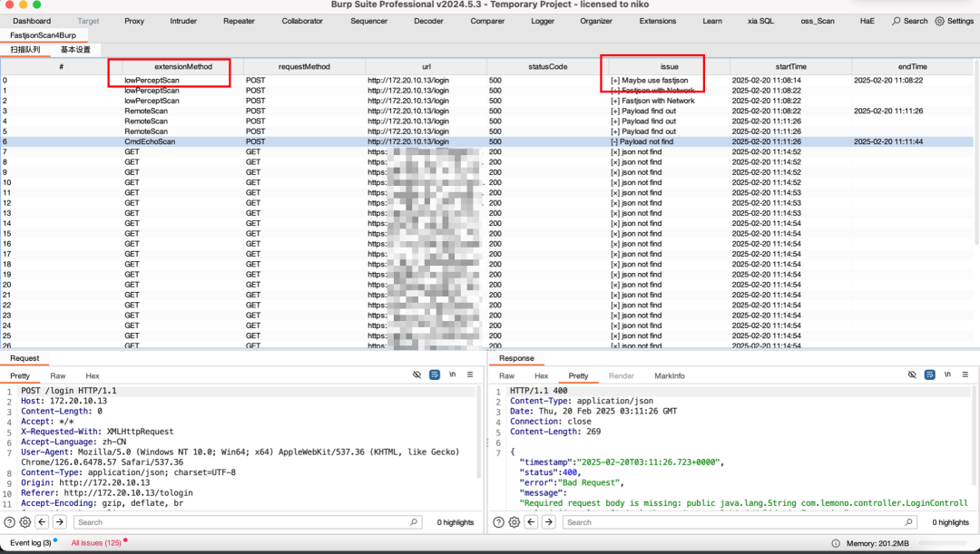Viewport: 980px width, 554px height.
Task: Click the help icon under Request panel
Action: pos(9,522)
